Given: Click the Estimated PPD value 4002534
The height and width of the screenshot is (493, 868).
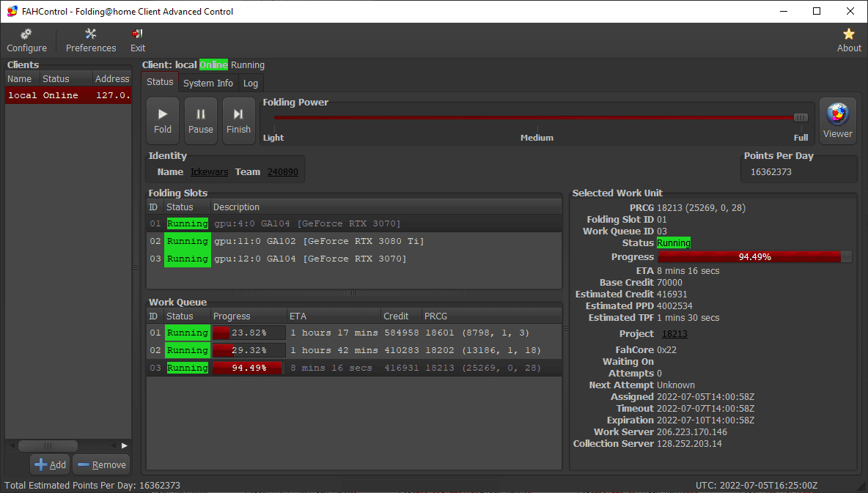Looking at the screenshot, I should (x=674, y=306).
